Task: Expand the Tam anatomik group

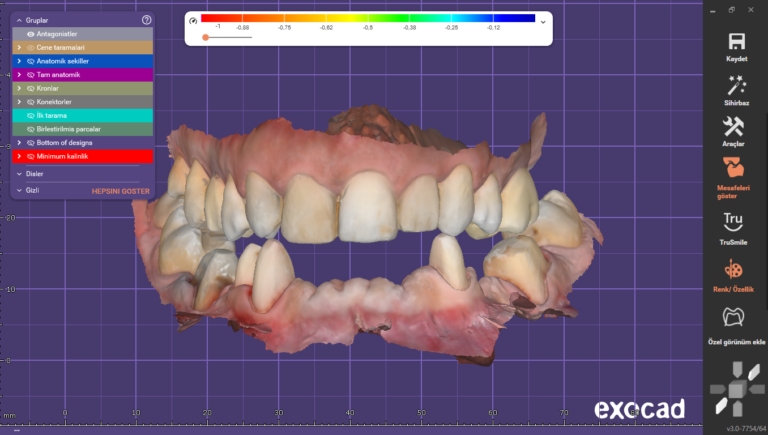Action: click(x=18, y=75)
